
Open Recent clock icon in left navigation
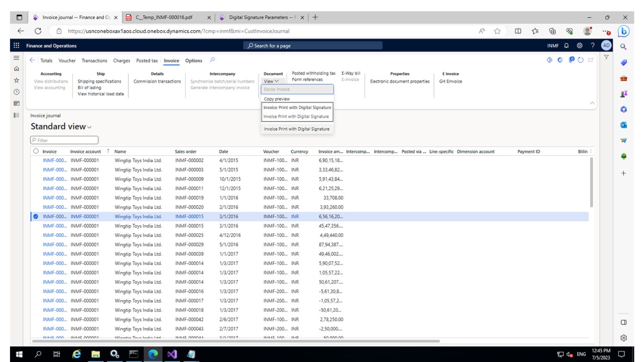tap(17, 92)
